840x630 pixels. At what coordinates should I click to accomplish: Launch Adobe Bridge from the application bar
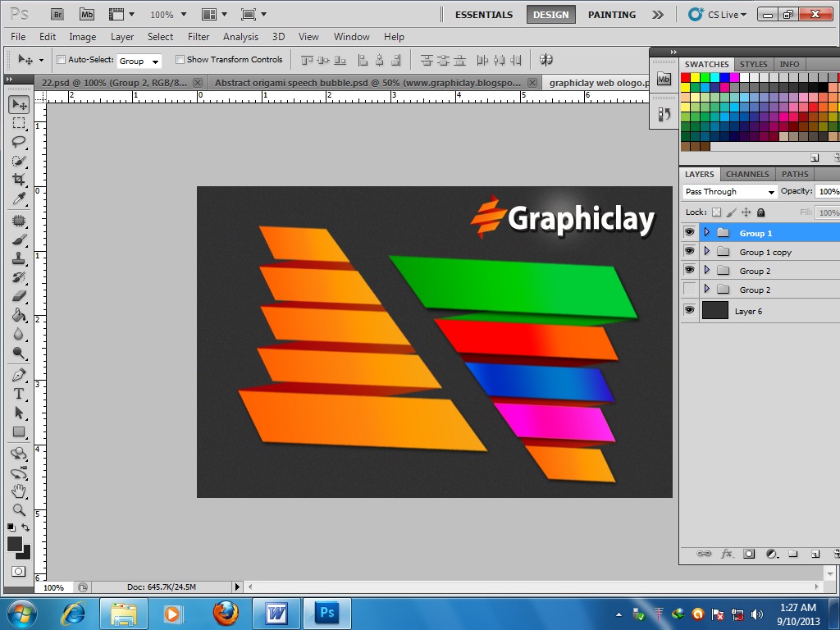(x=57, y=15)
